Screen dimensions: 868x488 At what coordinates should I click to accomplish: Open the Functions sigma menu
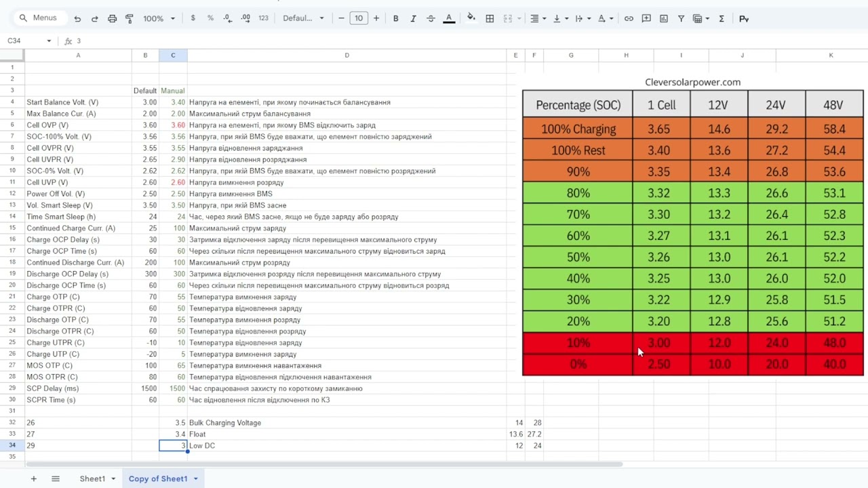tap(722, 18)
